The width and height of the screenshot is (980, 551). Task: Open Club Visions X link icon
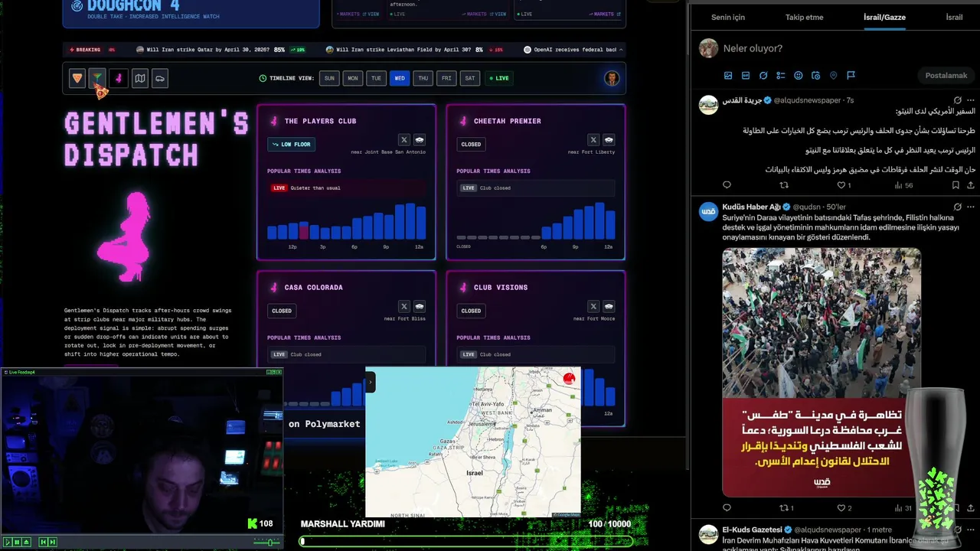click(x=593, y=307)
